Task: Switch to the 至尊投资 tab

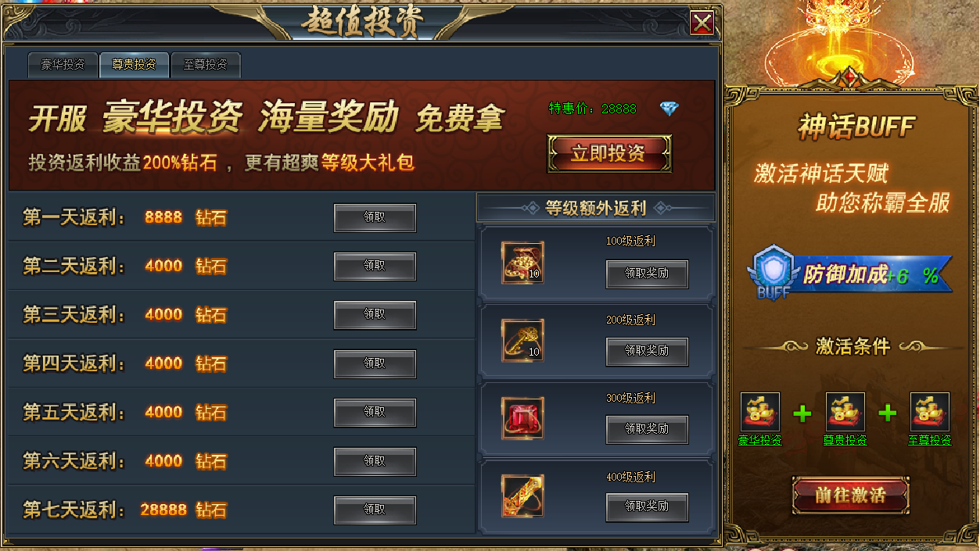Action: (x=206, y=65)
